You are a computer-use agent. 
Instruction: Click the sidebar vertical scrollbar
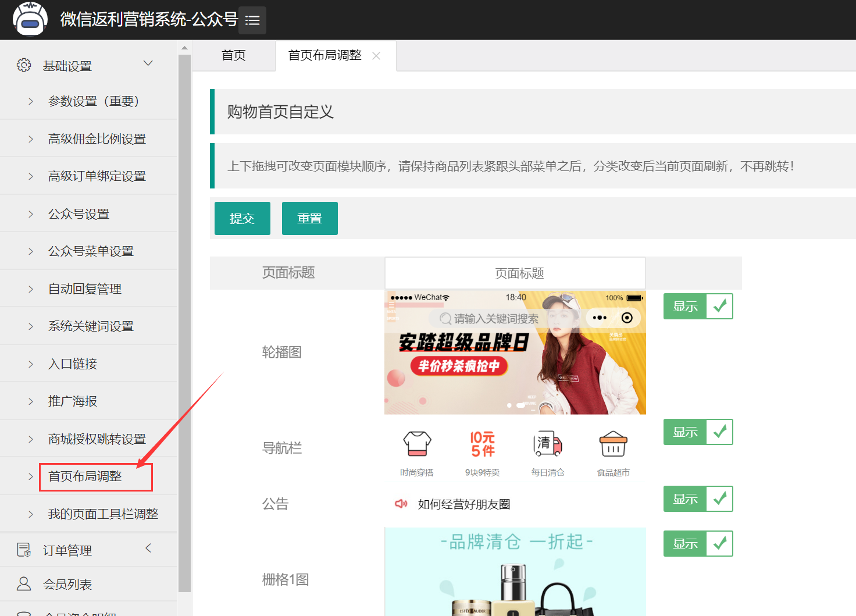tap(184, 323)
